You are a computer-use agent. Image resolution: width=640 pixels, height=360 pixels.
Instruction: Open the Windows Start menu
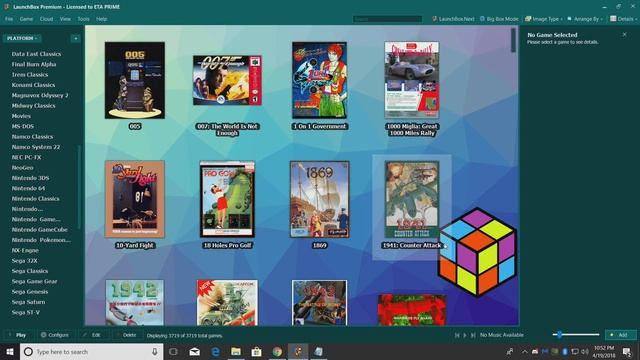[x=10, y=351]
